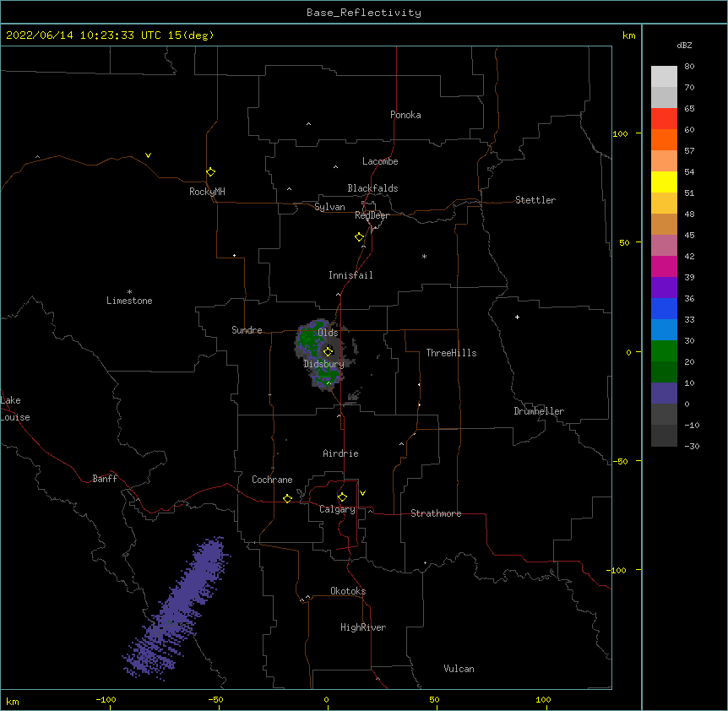Click the km label at bottom left
Viewport: 728px width, 711px height.
pyautogui.click(x=13, y=702)
